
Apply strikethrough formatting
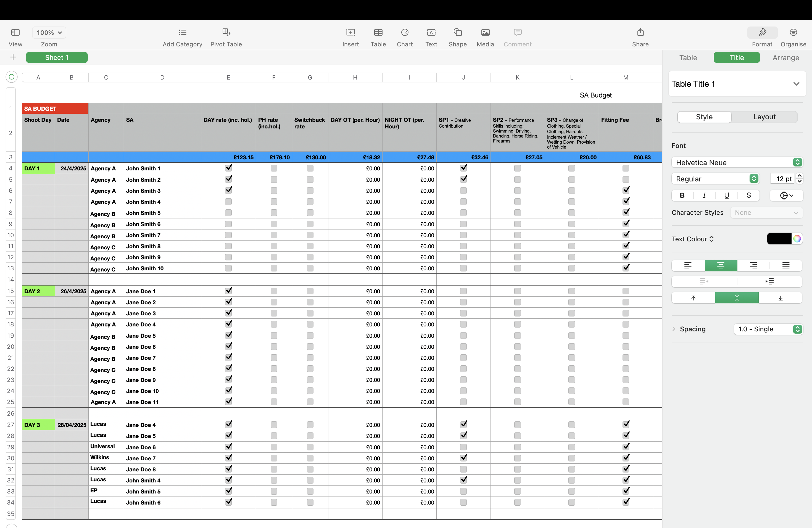748,196
